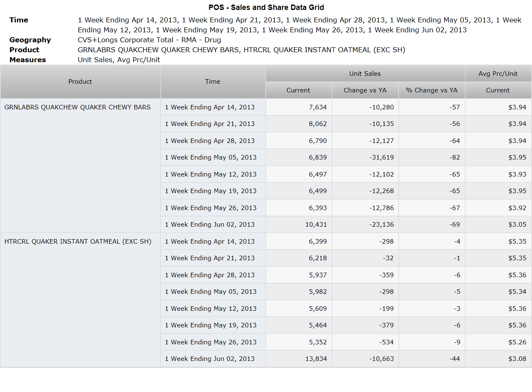Viewport: 532px width, 392px height.
Task: Click change value -10,280
Action: 365,107
